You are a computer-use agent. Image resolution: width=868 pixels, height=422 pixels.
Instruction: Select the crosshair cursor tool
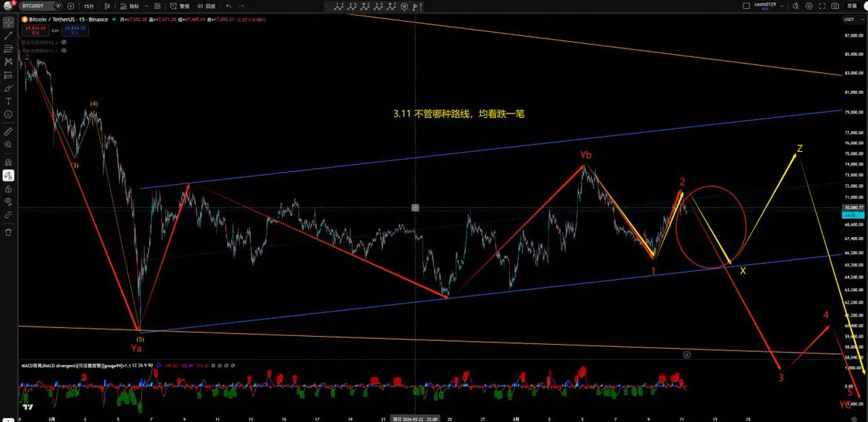pos(9,23)
